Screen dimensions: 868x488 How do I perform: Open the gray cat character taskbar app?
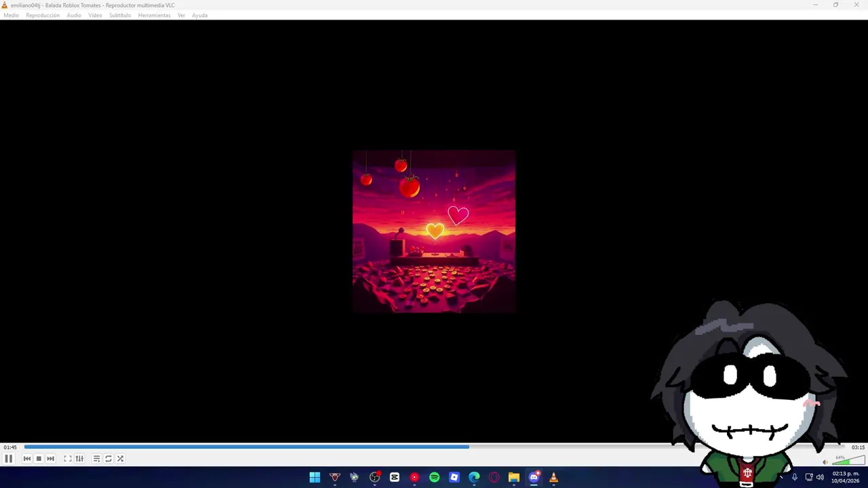(x=354, y=477)
